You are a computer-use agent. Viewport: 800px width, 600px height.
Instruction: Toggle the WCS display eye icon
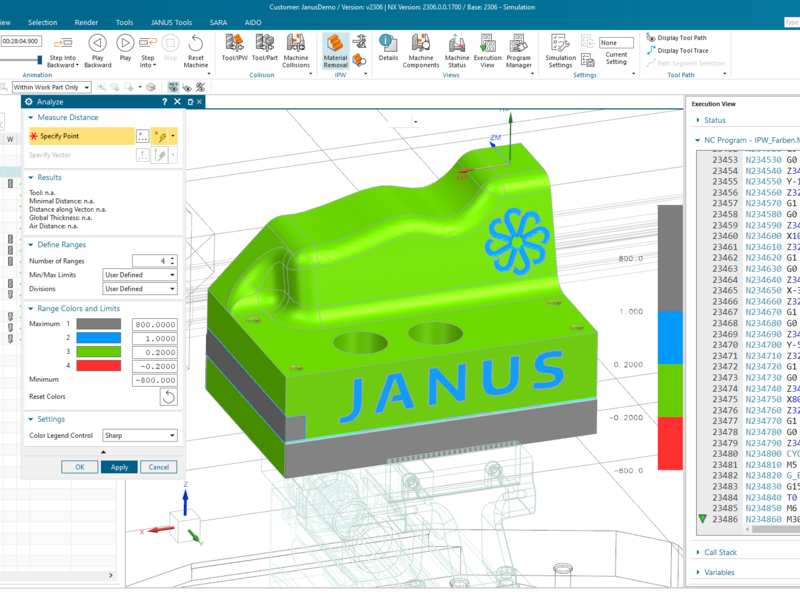click(173, 87)
